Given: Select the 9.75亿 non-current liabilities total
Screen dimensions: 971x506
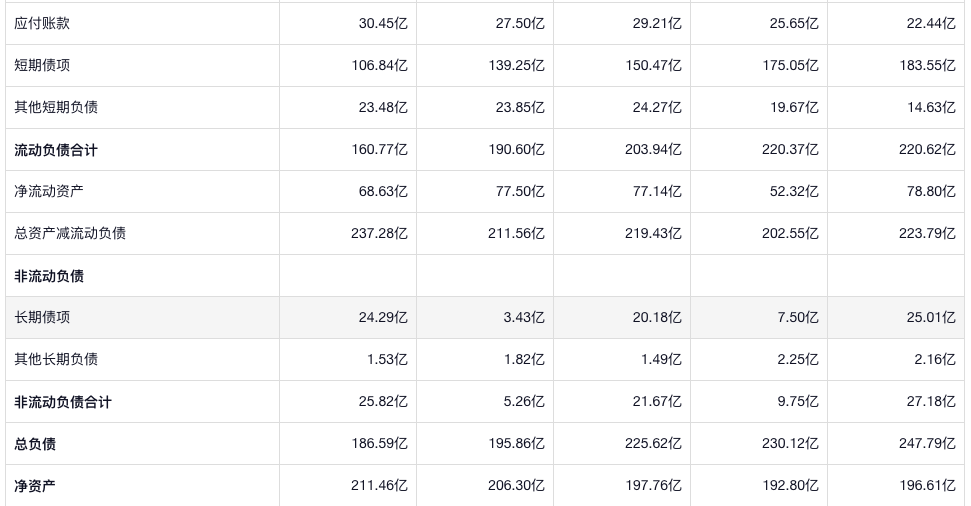Looking at the screenshot, I should click(798, 402).
